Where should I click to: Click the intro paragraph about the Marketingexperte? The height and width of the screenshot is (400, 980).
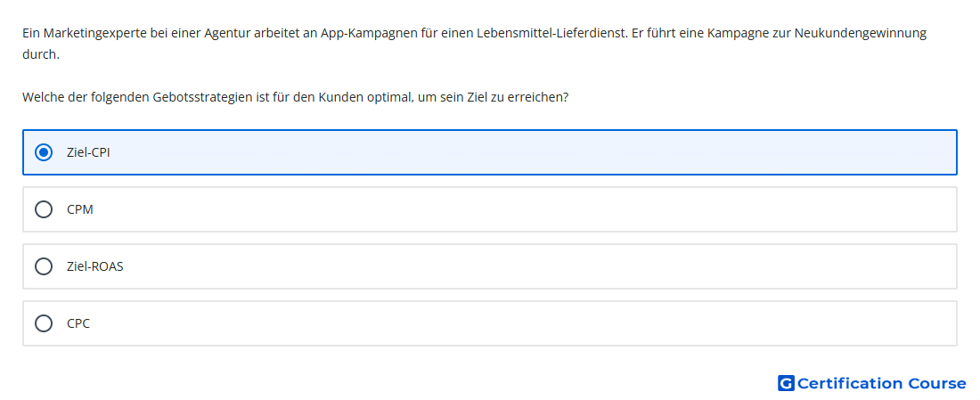pos(474,44)
